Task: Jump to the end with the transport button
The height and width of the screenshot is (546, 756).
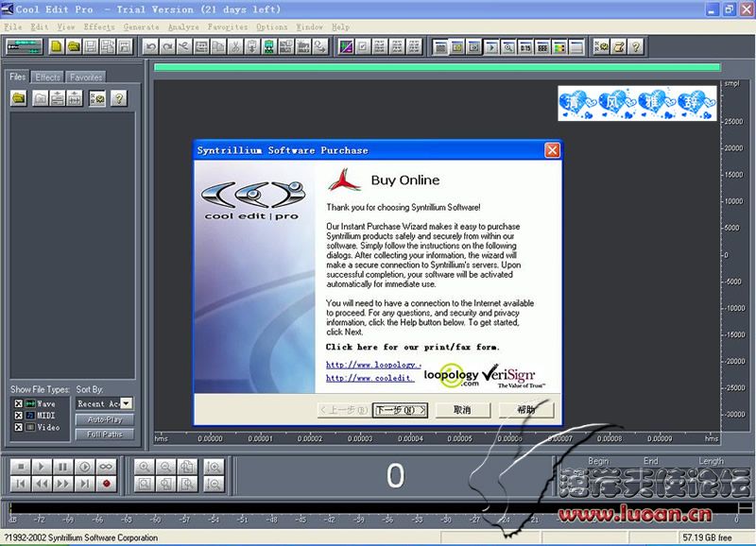Action: pos(84,484)
